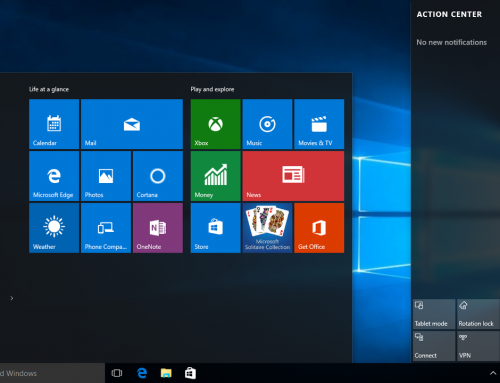500x383 pixels.
Task: Open the Money tile
Action: click(216, 176)
